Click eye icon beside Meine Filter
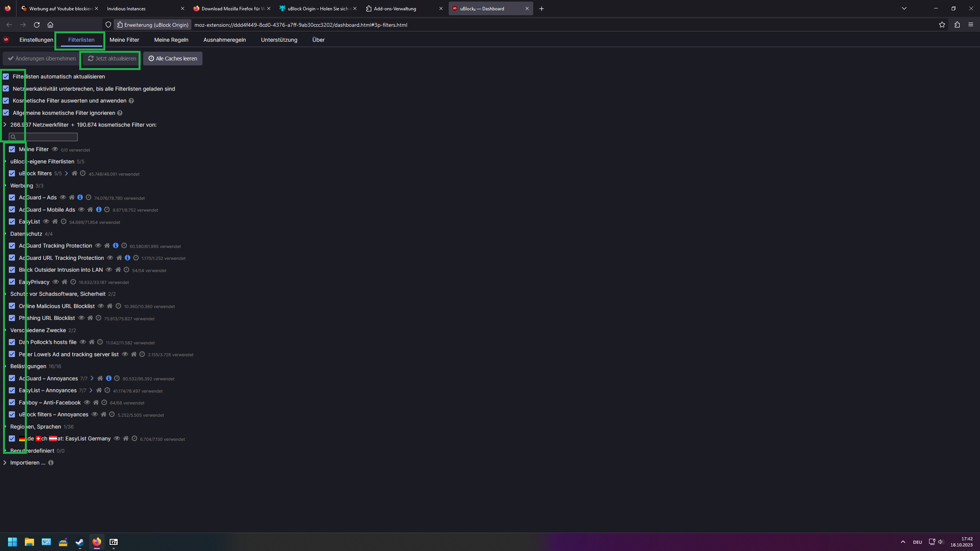Image resolution: width=980 pixels, height=551 pixels. 55,149
